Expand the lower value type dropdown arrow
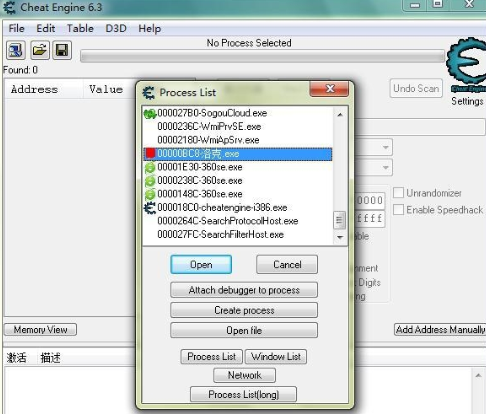 coord(385,167)
